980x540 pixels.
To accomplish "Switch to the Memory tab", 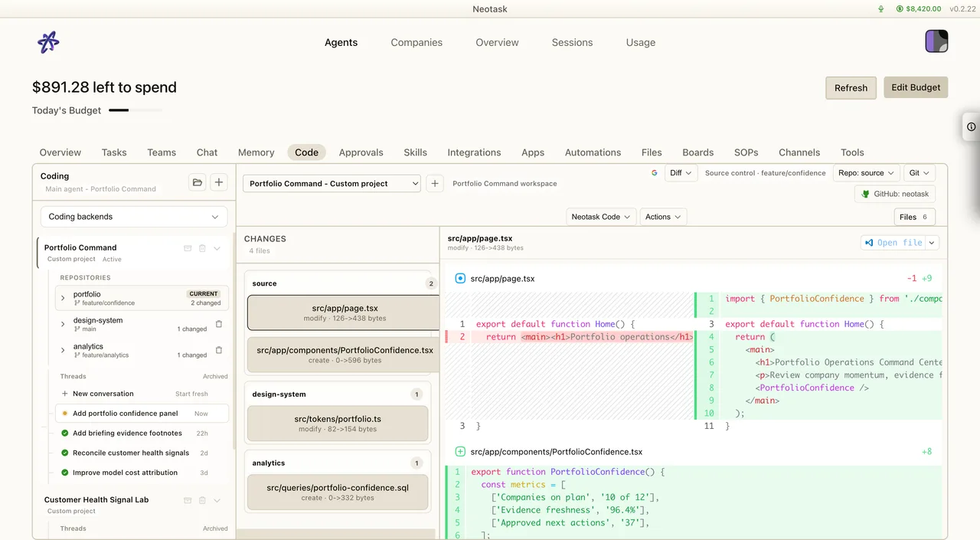I will point(256,152).
